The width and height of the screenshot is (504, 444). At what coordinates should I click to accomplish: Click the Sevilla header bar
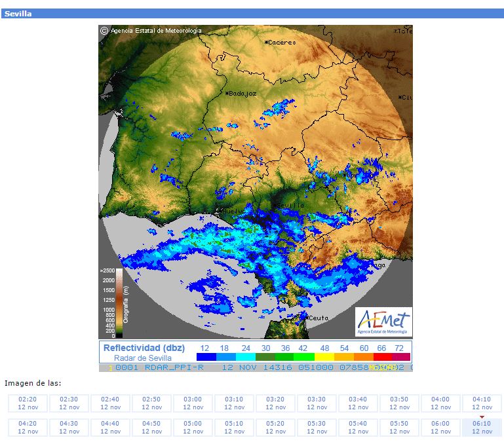pyautogui.click(x=252, y=14)
